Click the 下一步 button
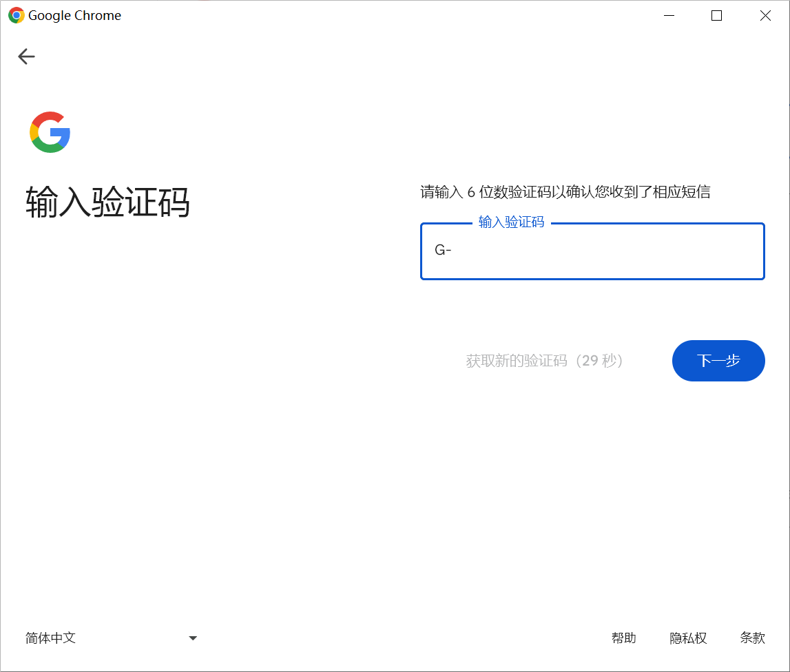This screenshot has width=790, height=672. click(x=718, y=361)
